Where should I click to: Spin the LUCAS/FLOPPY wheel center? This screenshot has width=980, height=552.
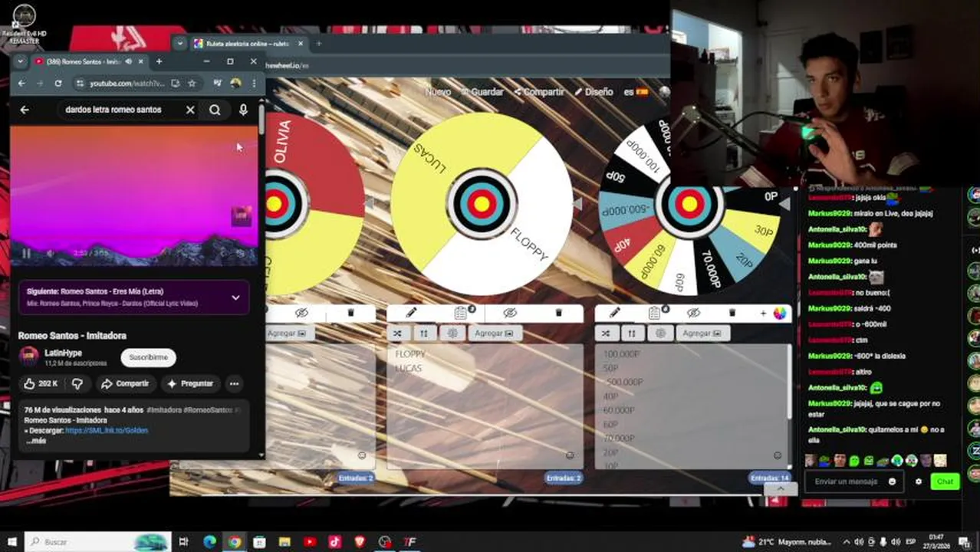[482, 204]
